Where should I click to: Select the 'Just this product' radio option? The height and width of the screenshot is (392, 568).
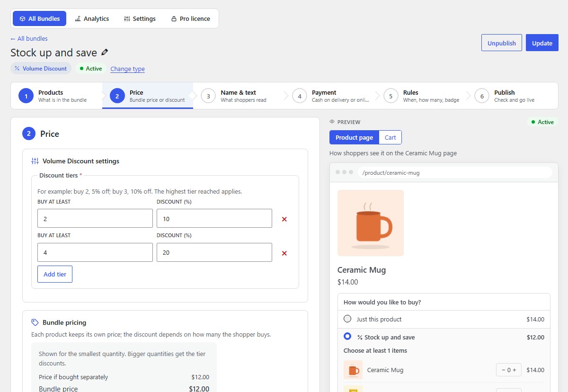(347, 319)
